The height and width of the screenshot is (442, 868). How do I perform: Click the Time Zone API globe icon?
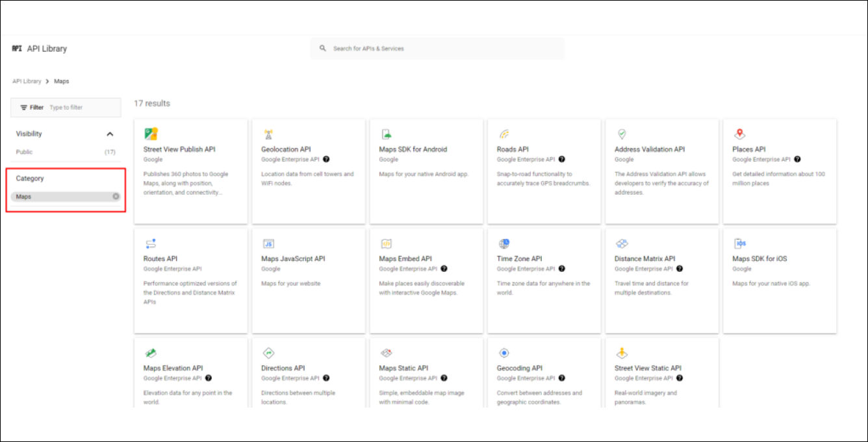point(504,244)
